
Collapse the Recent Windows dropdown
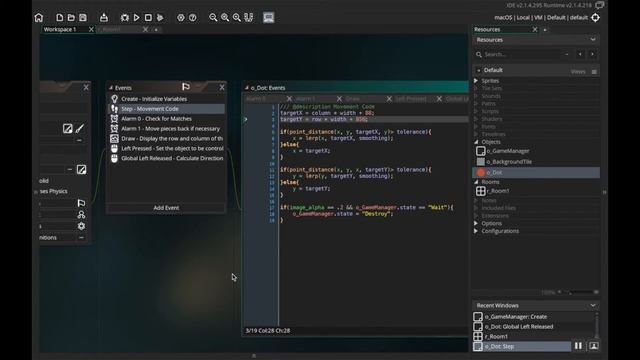click(593, 305)
